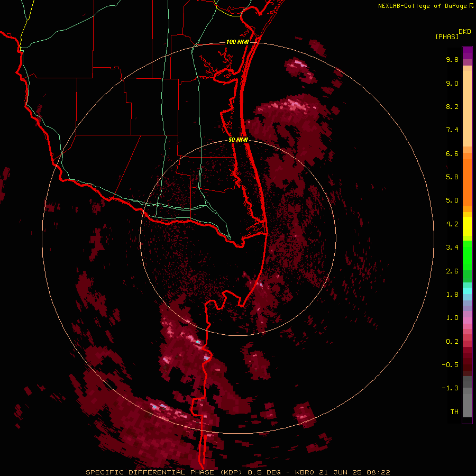Click the 50 NMI range ring label
This screenshot has width=476, height=476.
[238, 140]
